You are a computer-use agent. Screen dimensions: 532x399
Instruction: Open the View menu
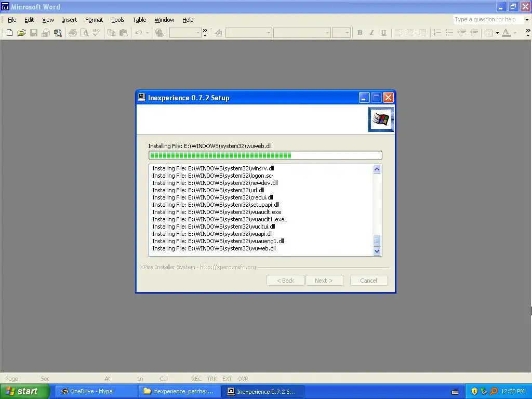pos(48,20)
